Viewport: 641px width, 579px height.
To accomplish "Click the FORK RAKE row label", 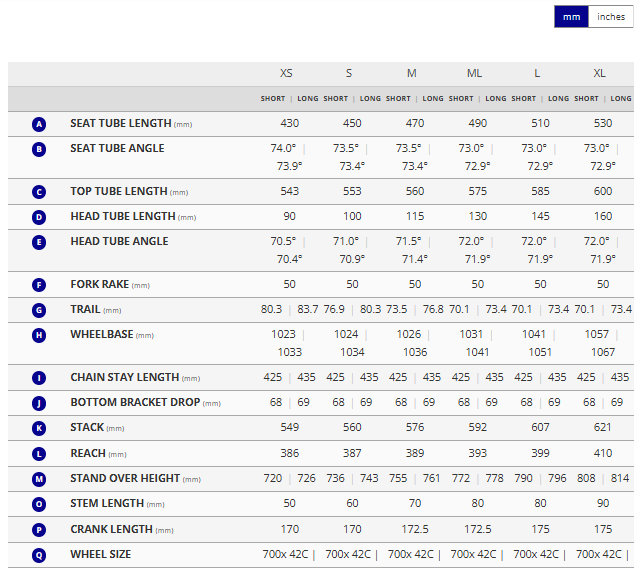I will (99, 284).
